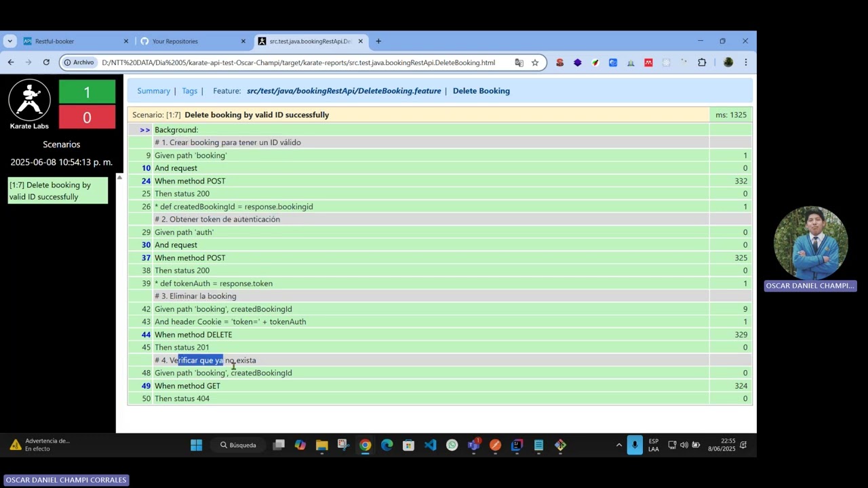Expand step 10 'And request'
The height and width of the screenshot is (488, 868).
click(146, 168)
